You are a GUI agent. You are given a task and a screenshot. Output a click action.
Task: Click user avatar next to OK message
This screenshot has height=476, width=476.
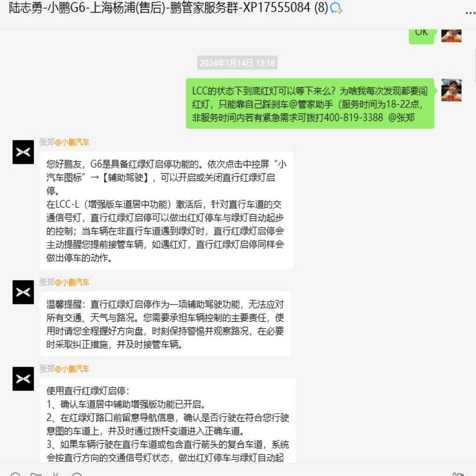click(451, 35)
